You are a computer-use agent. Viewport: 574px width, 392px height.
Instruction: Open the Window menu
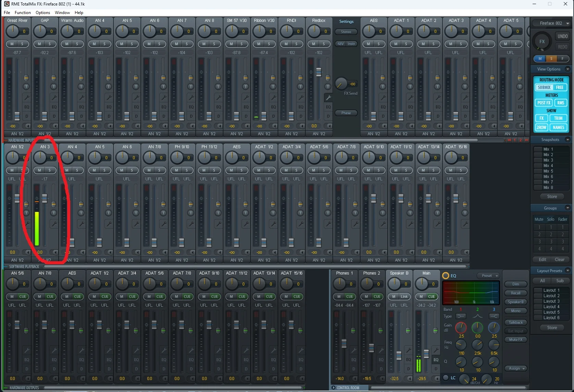(62, 13)
